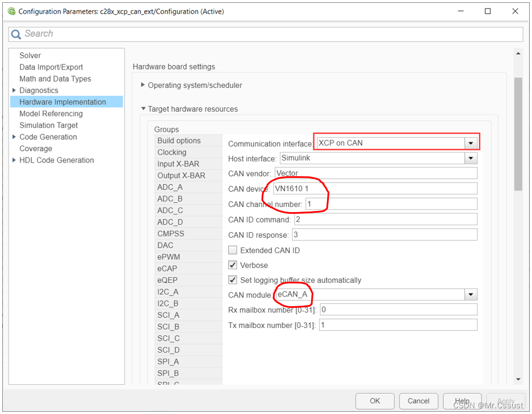The width and height of the screenshot is (532, 414).
Task: Click the vertical scrollbar down arrow
Action: (518, 379)
